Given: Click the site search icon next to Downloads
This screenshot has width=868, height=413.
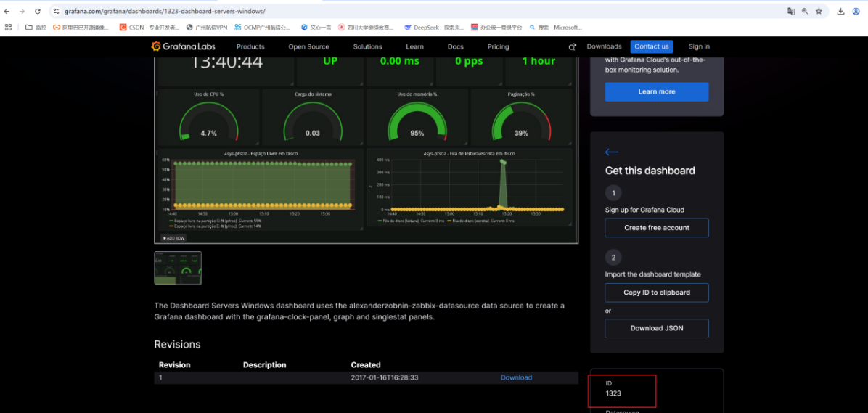Looking at the screenshot, I should (x=573, y=47).
